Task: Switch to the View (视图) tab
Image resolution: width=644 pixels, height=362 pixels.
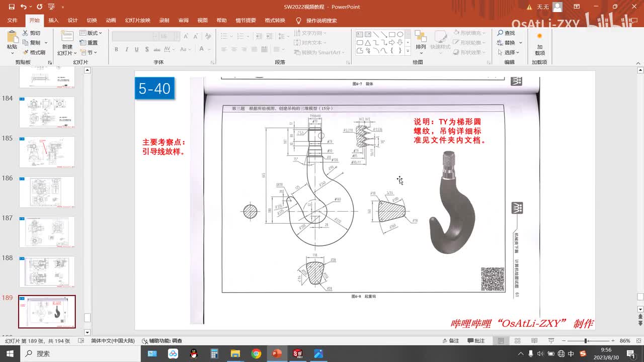Action: 202,21
